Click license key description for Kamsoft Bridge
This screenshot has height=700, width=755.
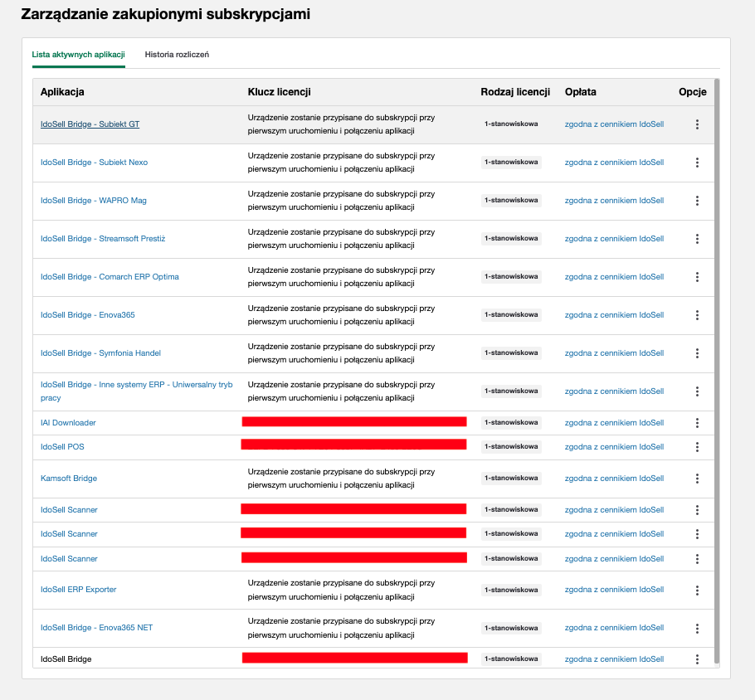click(x=341, y=478)
